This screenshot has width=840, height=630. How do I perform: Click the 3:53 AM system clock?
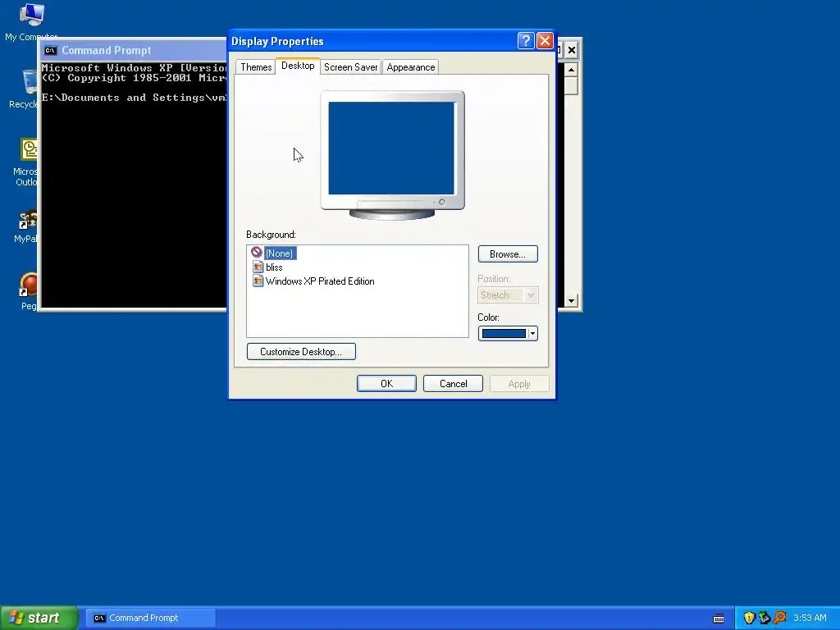[x=810, y=618]
